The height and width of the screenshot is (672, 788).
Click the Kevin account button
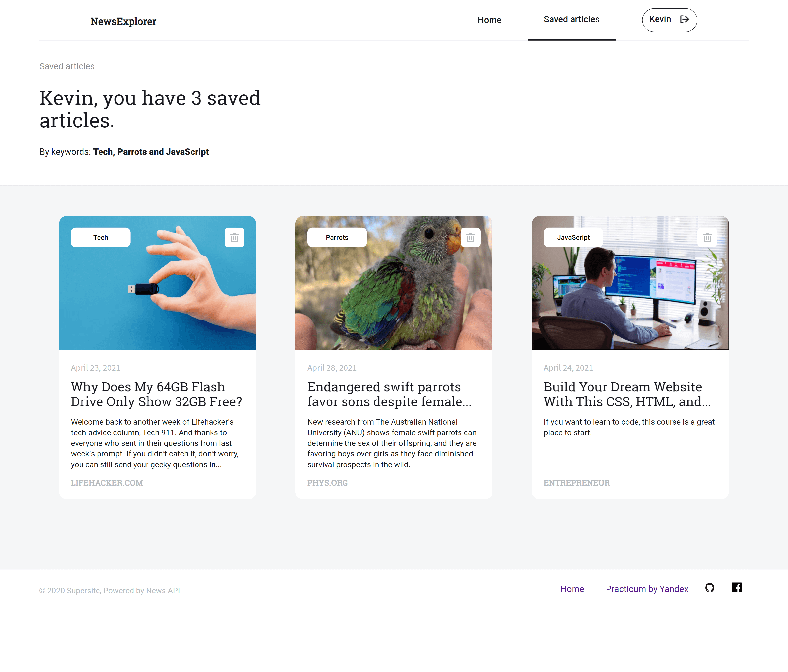click(x=669, y=20)
